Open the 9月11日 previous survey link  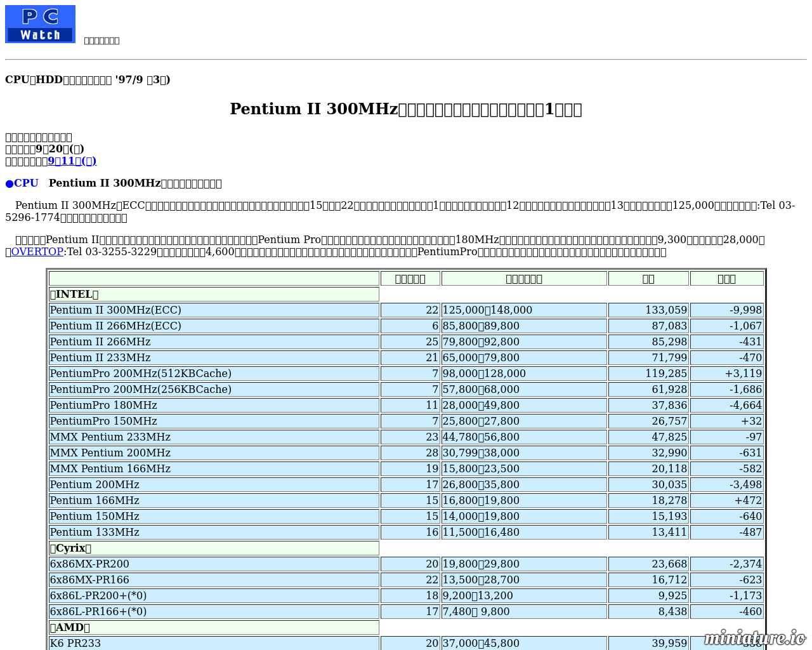click(72, 161)
